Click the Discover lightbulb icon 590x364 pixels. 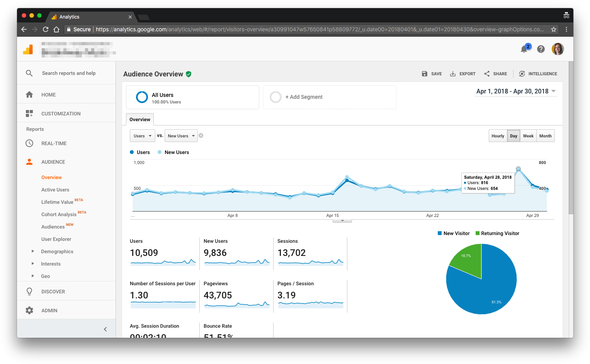coord(29,291)
